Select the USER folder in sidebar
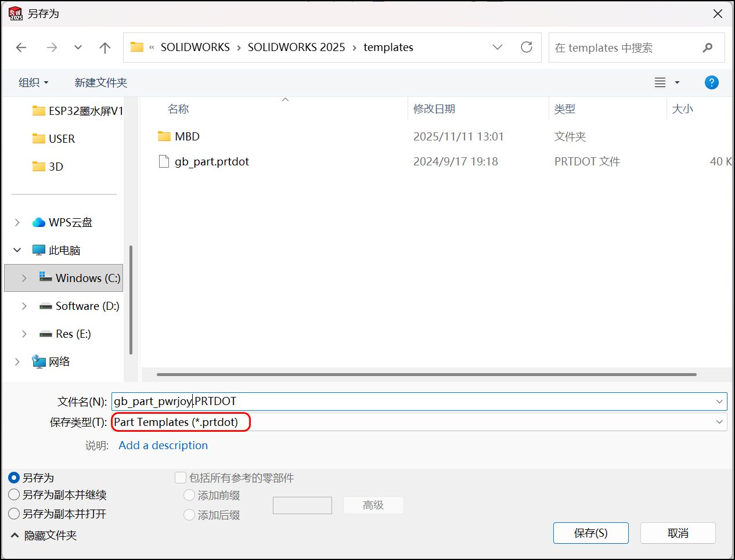 53,139
